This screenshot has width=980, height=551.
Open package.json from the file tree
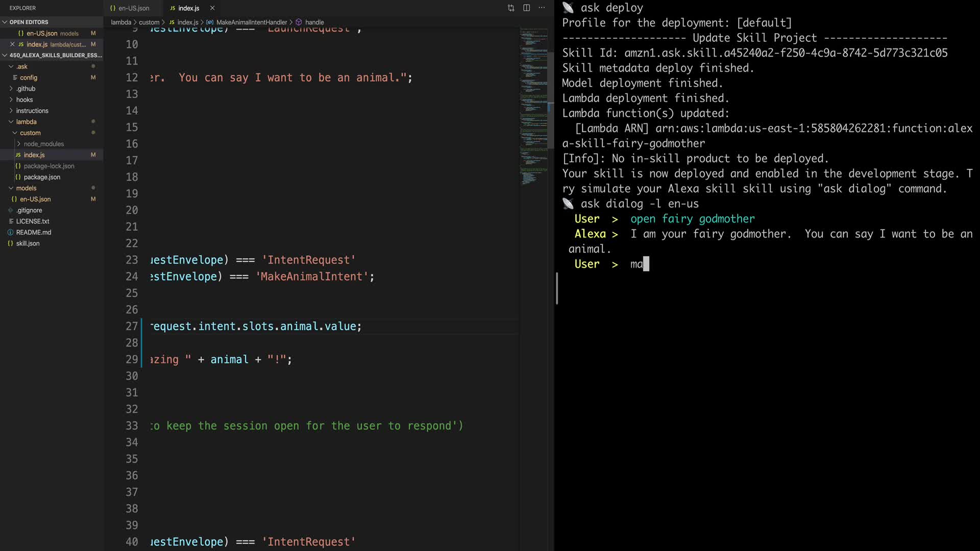click(42, 177)
